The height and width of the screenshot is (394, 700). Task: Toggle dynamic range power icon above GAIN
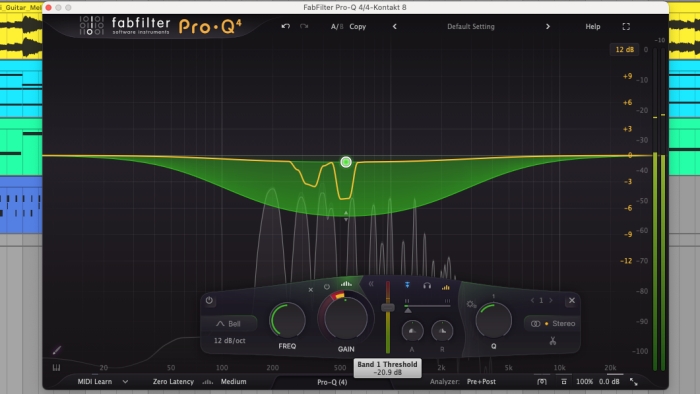coord(327,287)
